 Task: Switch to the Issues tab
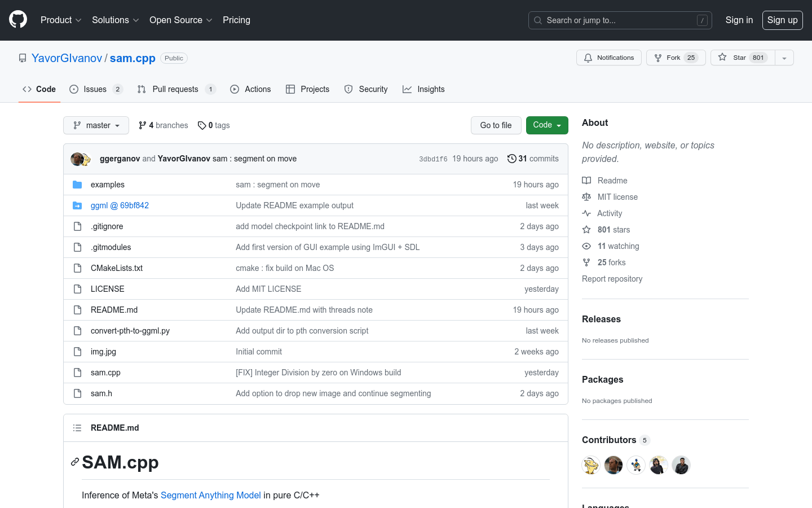[x=96, y=89]
